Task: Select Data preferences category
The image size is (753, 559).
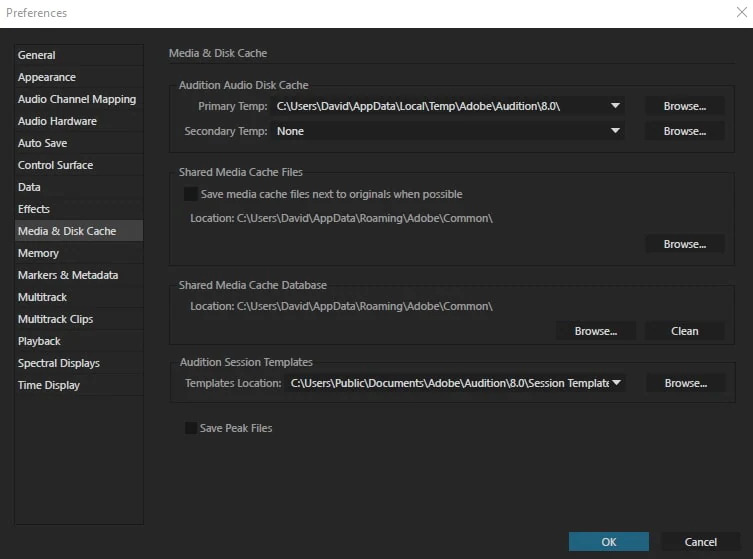Action: pyautogui.click(x=79, y=187)
